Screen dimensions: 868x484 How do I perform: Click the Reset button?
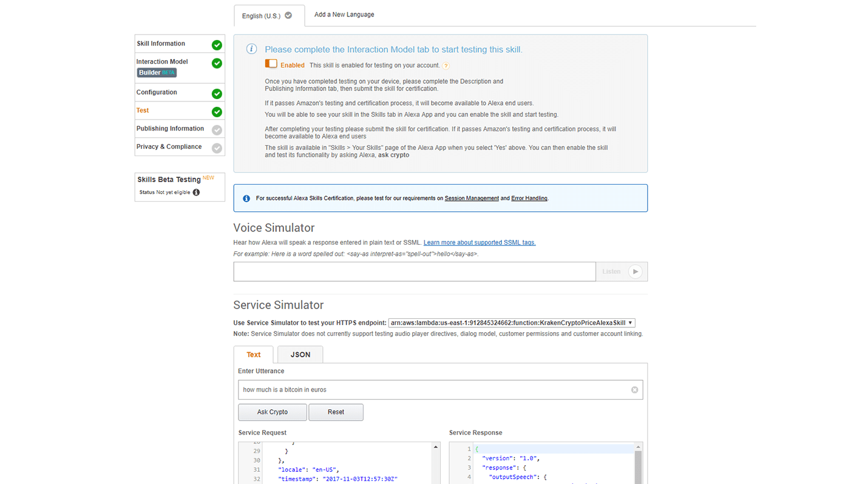pos(336,412)
